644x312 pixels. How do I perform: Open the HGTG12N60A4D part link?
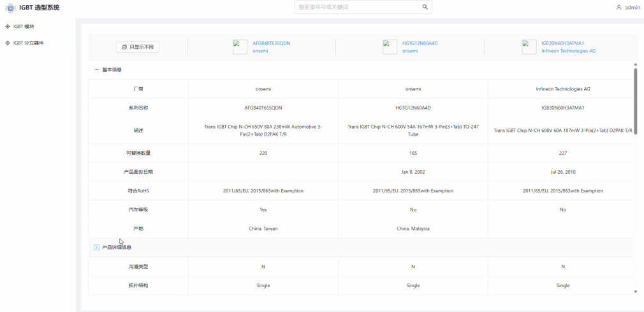[x=420, y=43]
